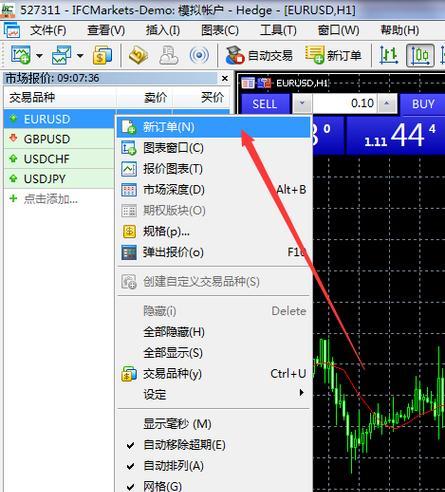Choose 全部显示(S) in the context menu
The height and width of the screenshot is (492, 445).
click(213, 353)
